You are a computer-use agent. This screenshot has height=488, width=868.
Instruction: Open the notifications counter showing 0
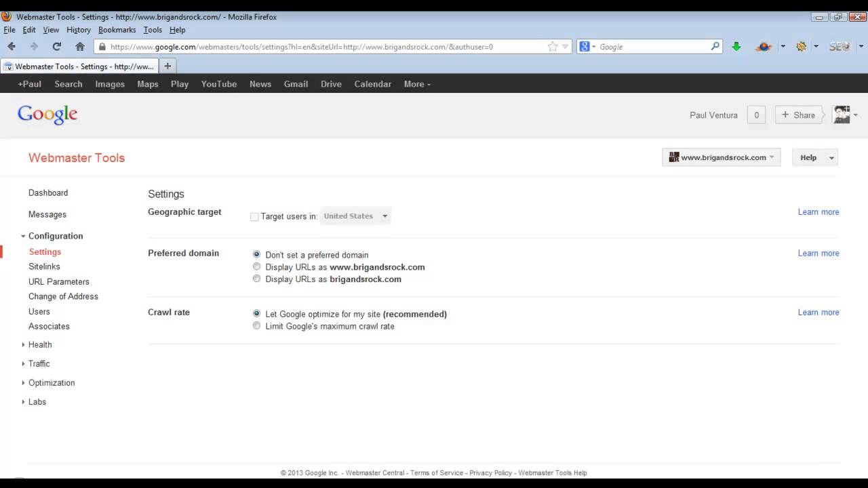click(x=756, y=115)
